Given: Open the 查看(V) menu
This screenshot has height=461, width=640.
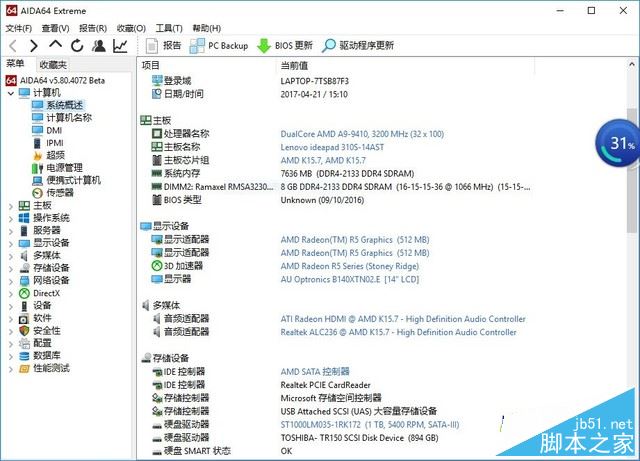Looking at the screenshot, I should (x=56, y=28).
